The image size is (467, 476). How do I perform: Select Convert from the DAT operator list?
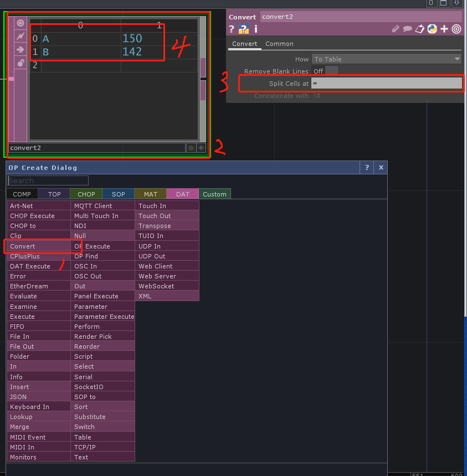tap(23, 246)
